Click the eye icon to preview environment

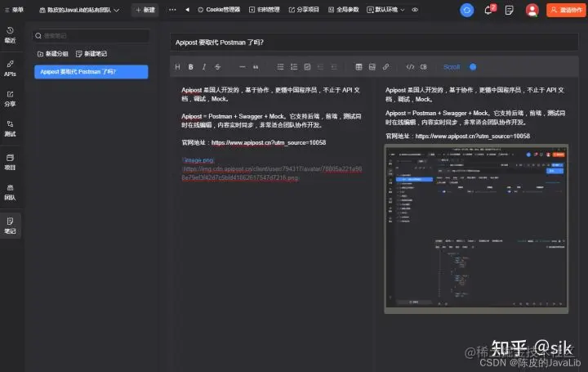pos(415,10)
